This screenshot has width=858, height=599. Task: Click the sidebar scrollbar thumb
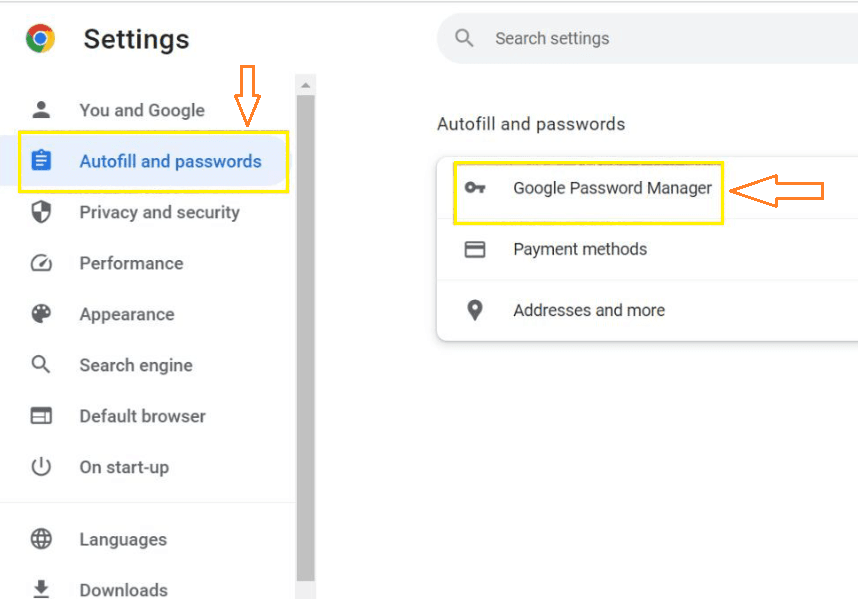[305, 338]
